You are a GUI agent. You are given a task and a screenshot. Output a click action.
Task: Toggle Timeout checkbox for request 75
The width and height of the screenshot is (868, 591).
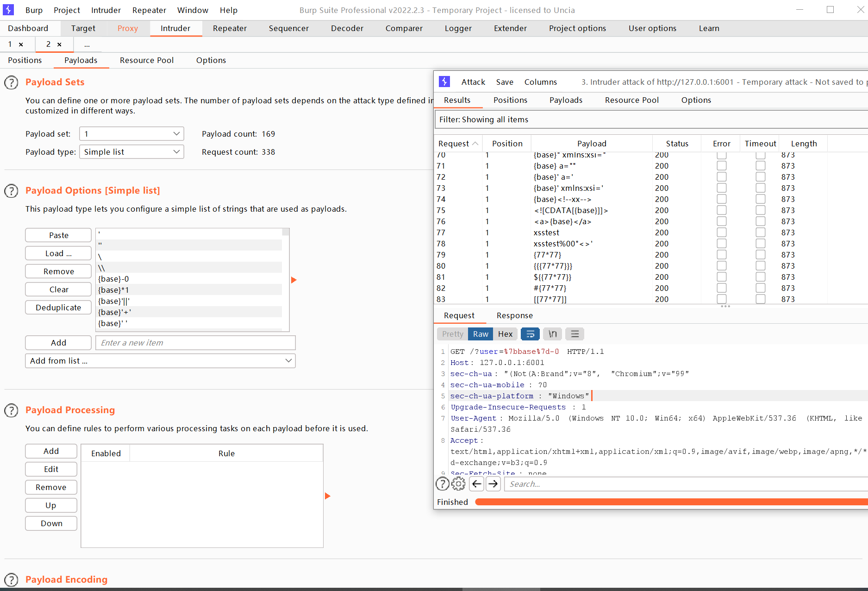coord(760,210)
